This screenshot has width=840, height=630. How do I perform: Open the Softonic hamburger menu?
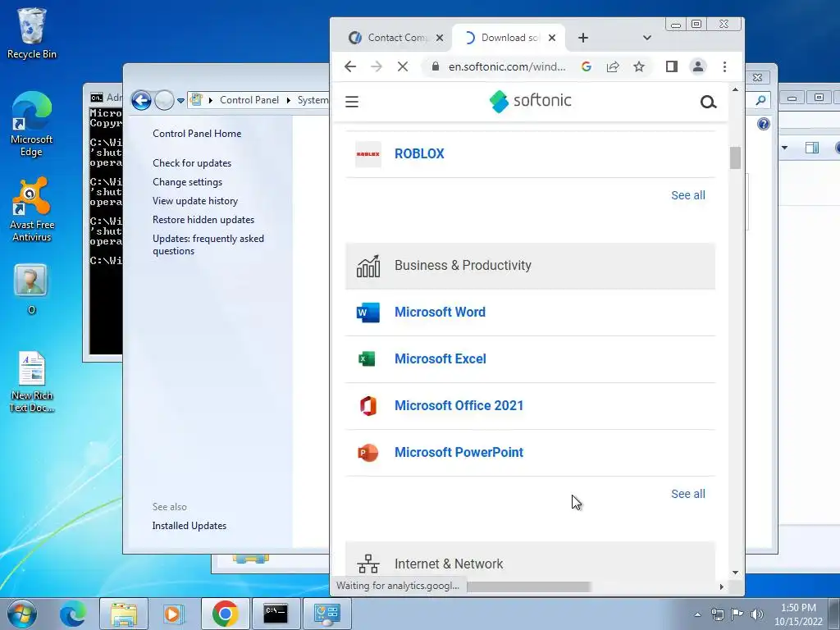351,102
